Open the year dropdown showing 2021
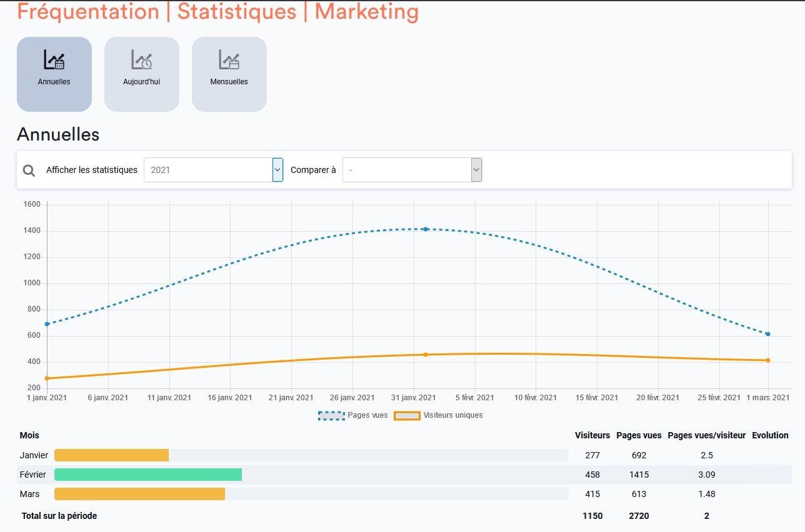This screenshot has width=805, height=532. [x=213, y=170]
